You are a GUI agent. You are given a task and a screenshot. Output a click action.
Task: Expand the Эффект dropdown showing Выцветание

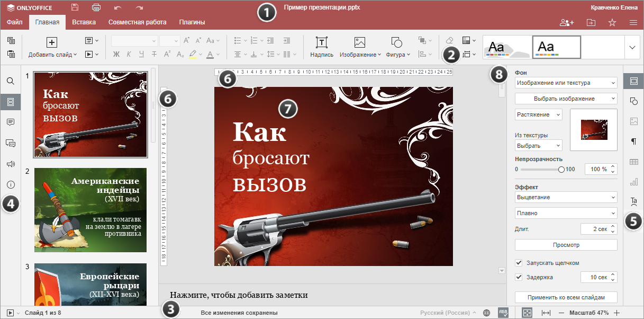[x=566, y=198]
